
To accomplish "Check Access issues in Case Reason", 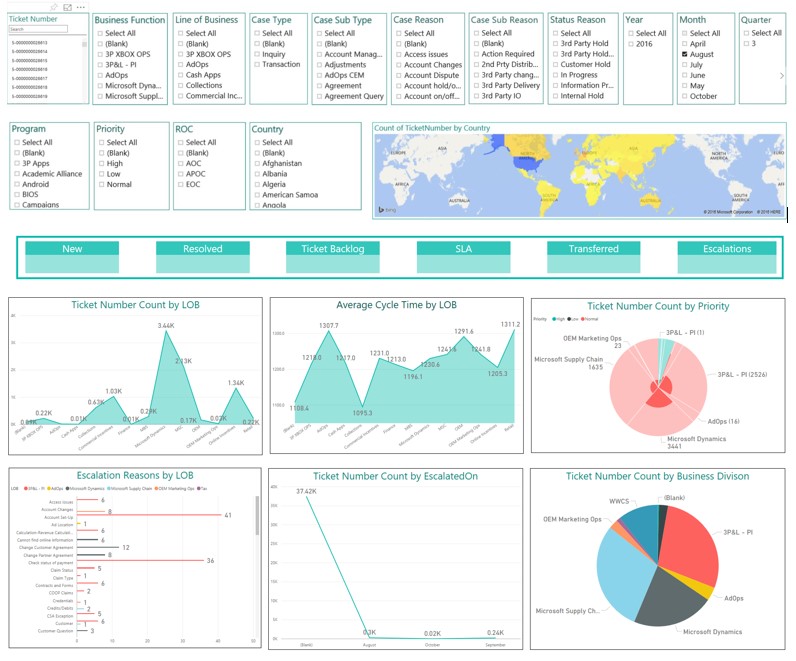I will (x=399, y=54).
